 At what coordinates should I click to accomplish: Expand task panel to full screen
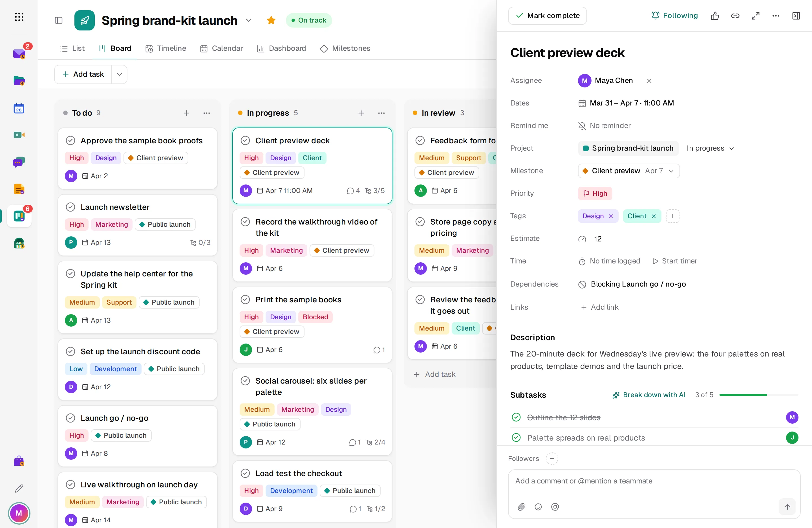(x=755, y=16)
